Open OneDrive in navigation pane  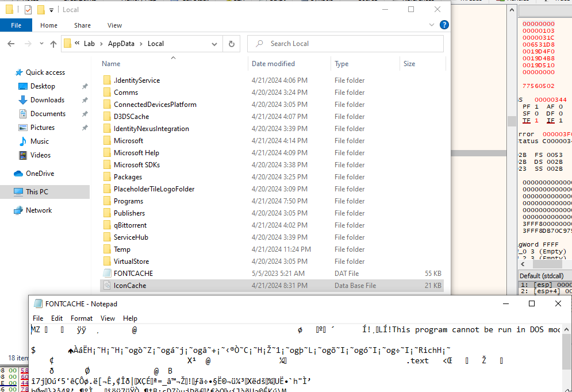tap(40, 174)
